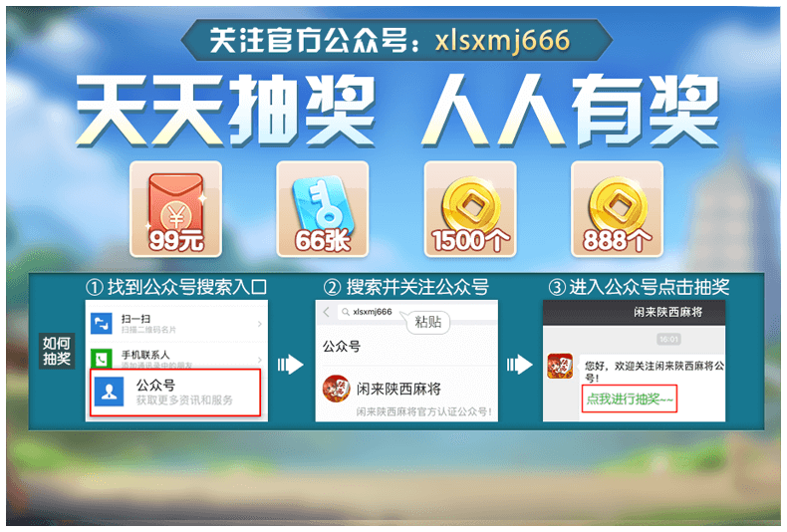Expand the 扫一扫 row chevron
The image size is (787, 532).
(x=259, y=324)
